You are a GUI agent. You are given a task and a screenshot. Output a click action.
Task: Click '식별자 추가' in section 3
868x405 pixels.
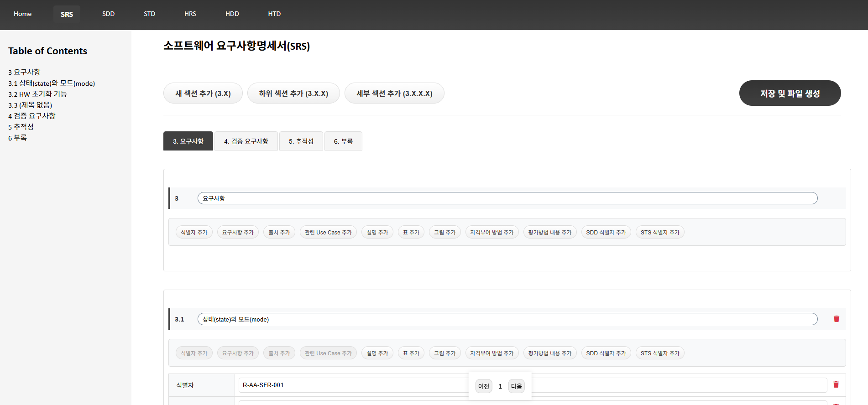194,232
